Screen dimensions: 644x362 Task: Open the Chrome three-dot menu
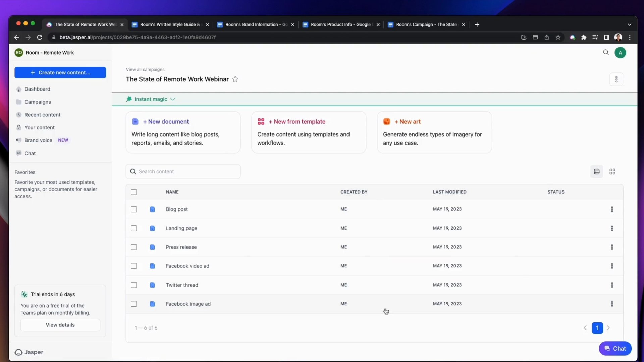(630, 37)
